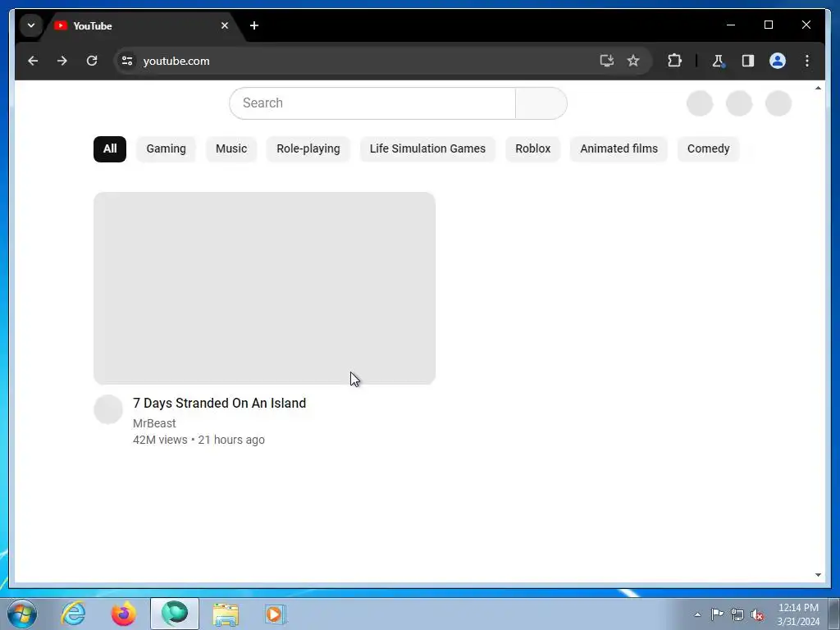Viewport: 840px width, 630px height.
Task: Click the first round header placeholder icon
Action: (700, 103)
